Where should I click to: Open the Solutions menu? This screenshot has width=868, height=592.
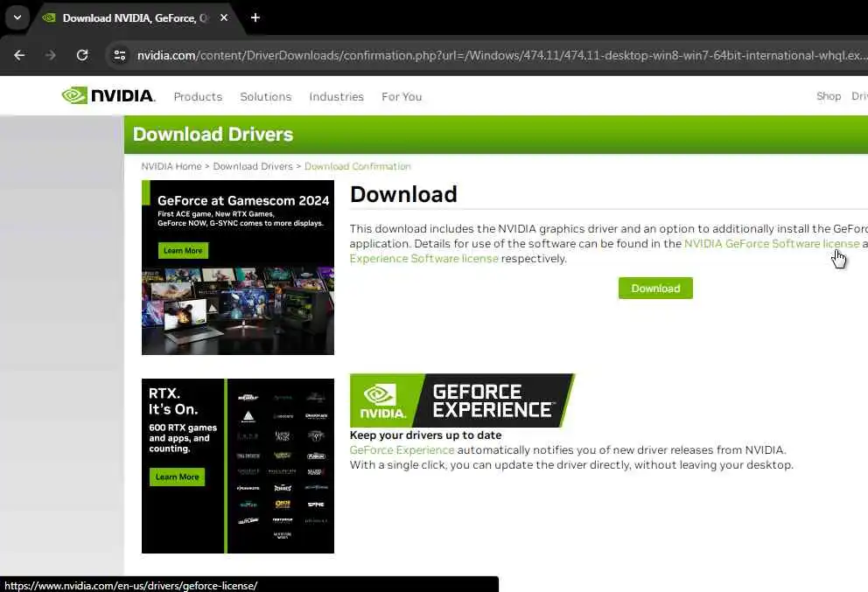tap(266, 96)
